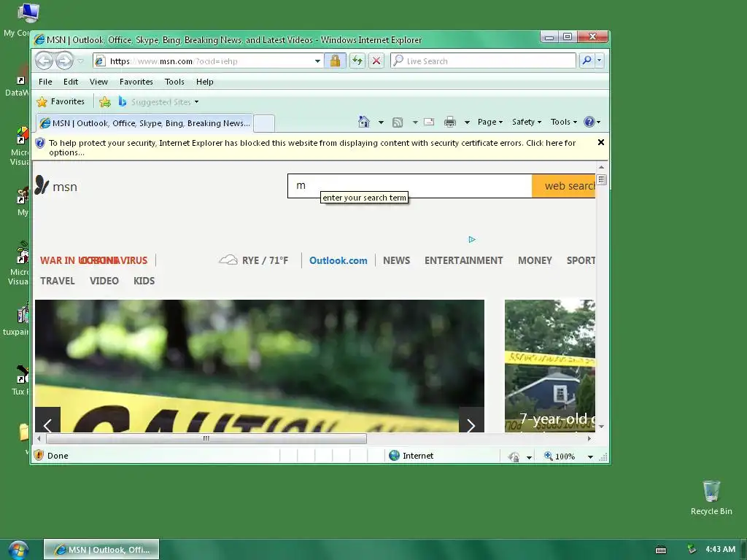Show previous slide in the carousel

47,420
